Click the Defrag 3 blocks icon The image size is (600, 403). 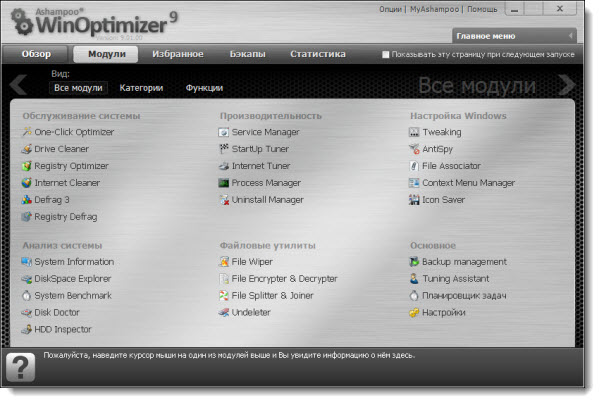(27, 199)
